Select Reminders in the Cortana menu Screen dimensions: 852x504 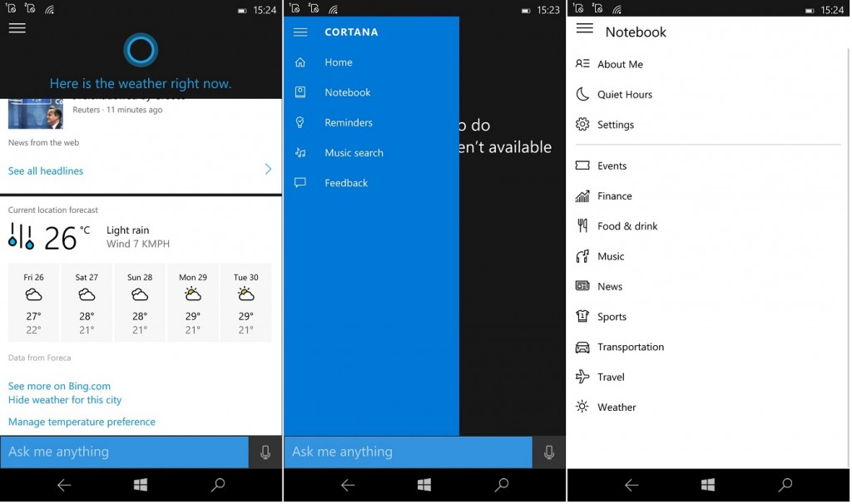coord(349,123)
